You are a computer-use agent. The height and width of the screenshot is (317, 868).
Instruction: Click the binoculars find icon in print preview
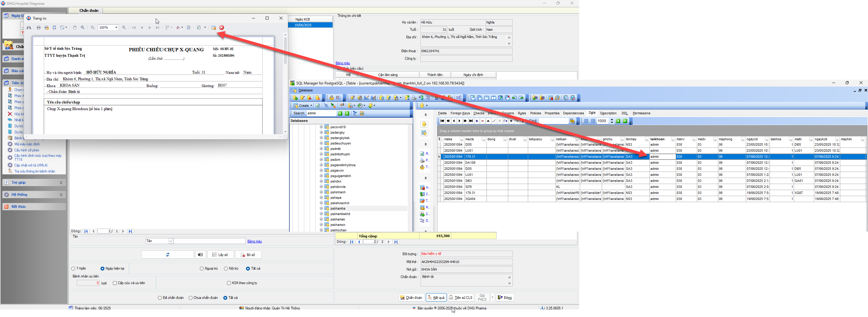[x=29, y=28]
